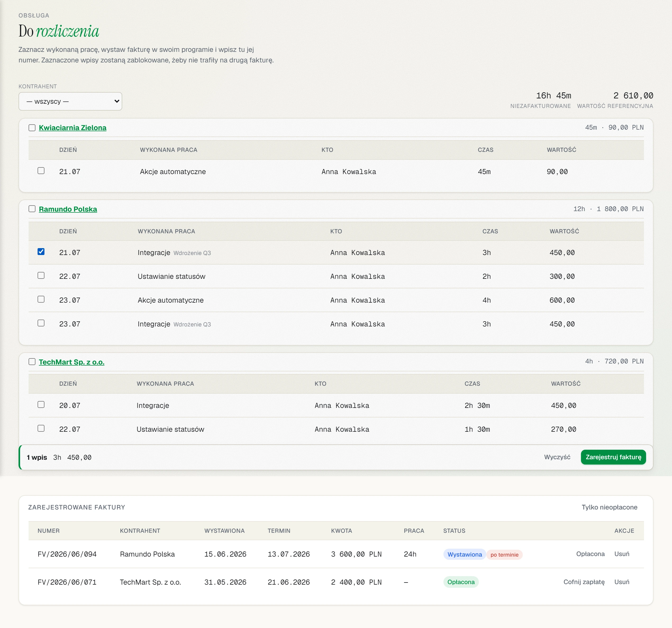Mark the 23.07 Integracje entry under Ramundo Polska
The height and width of the screenshot is (628, 672).
[41, 323]
